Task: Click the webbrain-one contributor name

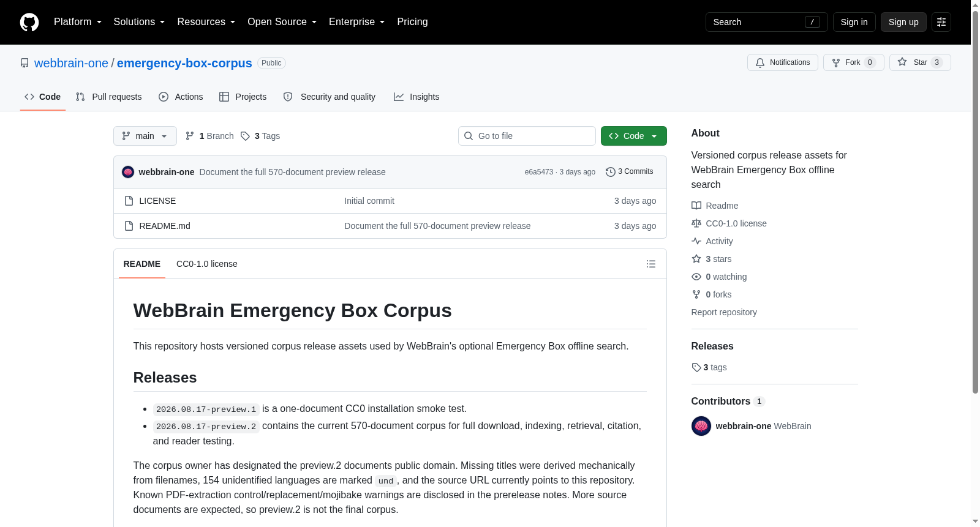Action: point(744,426)
